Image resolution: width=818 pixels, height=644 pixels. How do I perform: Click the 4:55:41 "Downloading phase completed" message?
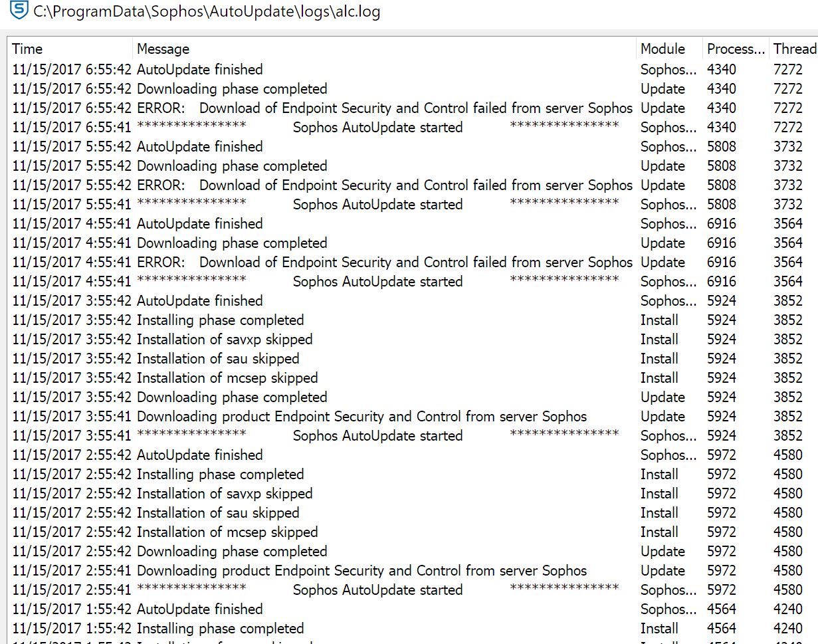click(x=232, y=243)
